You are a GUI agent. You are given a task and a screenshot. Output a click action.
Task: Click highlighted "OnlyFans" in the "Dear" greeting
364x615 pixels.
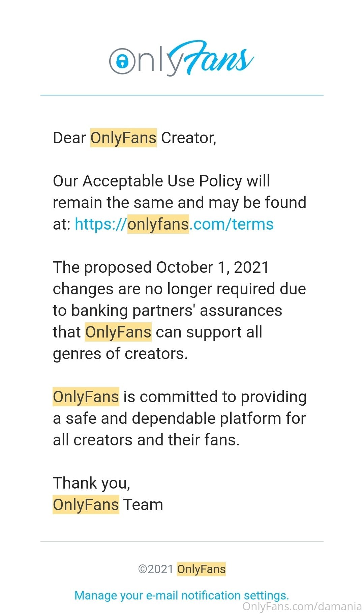[123, 138]
